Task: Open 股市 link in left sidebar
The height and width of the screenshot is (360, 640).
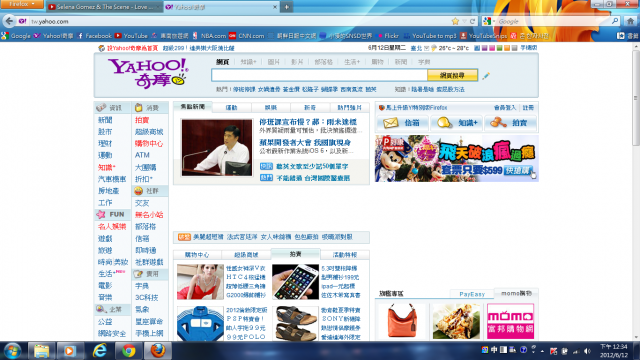Action: tap(105, 132)
